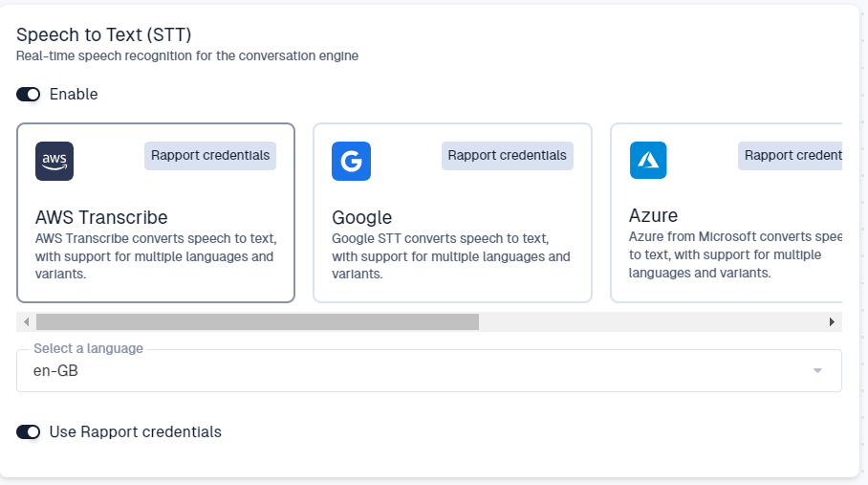Toggle Use Rapport credentials switch
This screenshot has height=485, width=868.
(x=29, y=431)
